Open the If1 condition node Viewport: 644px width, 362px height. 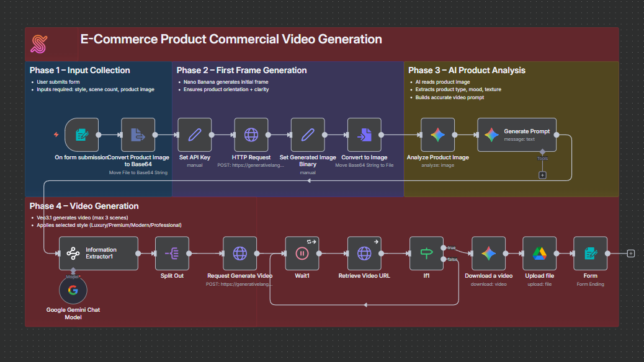pyautogui.click(x=426, y=254)
